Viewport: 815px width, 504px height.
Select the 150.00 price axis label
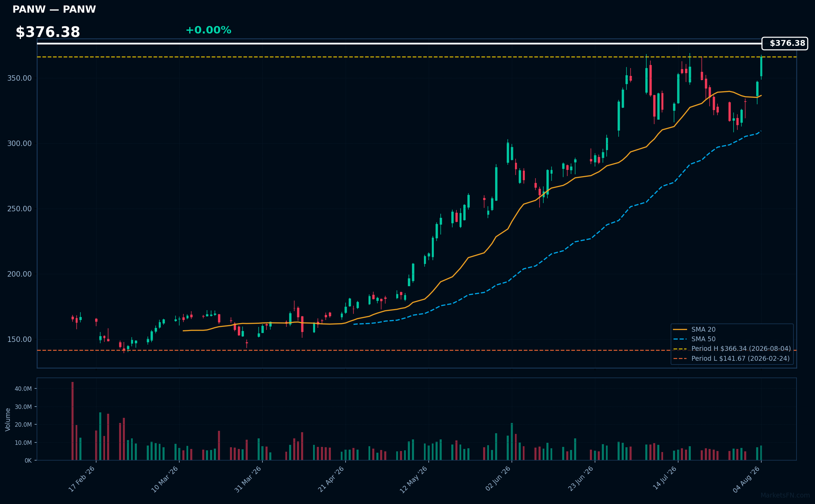(x=20, y=340)
